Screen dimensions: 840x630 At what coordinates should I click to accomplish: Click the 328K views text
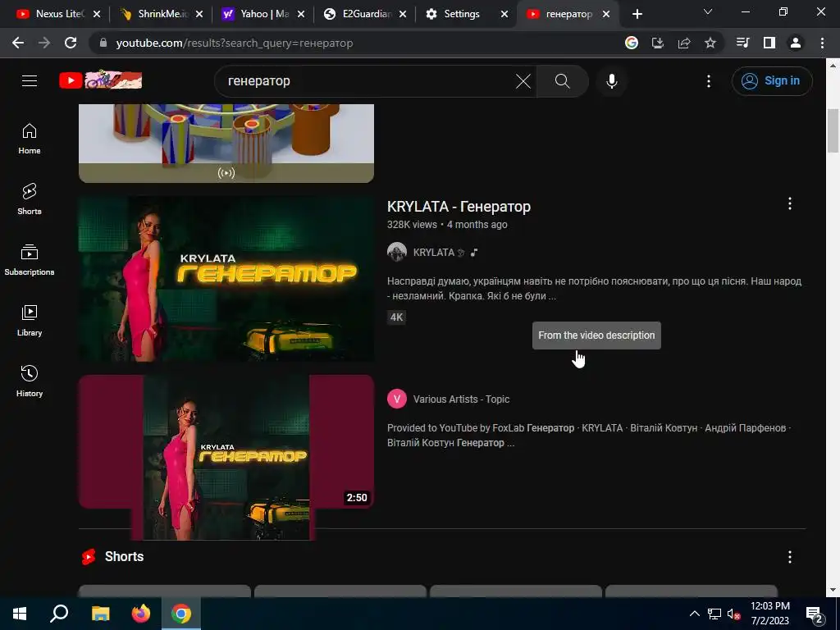pyautogui.click(x=412, y=225)
